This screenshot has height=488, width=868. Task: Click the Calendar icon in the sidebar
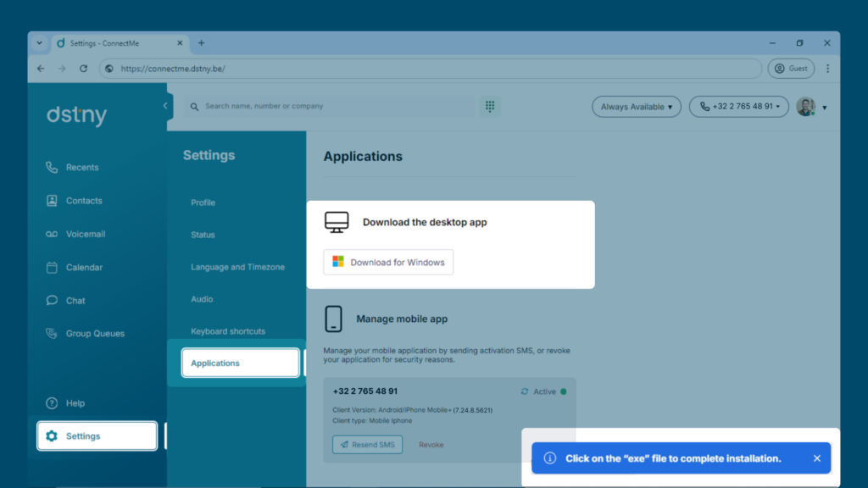52,267
